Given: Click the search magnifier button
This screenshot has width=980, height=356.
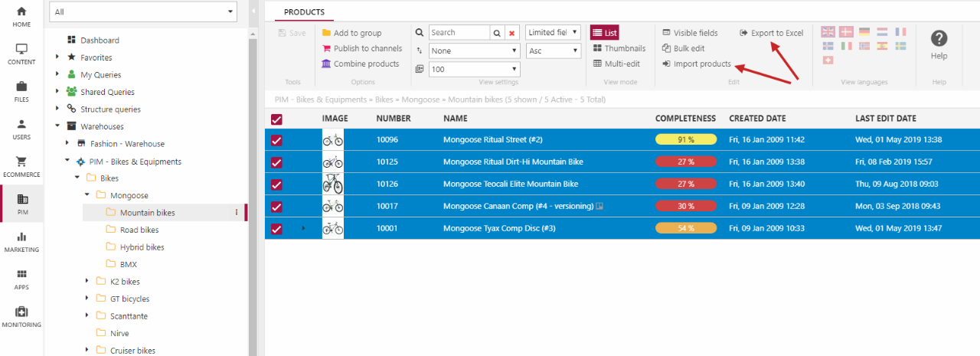Looking at the screenshot, I should pyautogui.click(x=497, y=33).
